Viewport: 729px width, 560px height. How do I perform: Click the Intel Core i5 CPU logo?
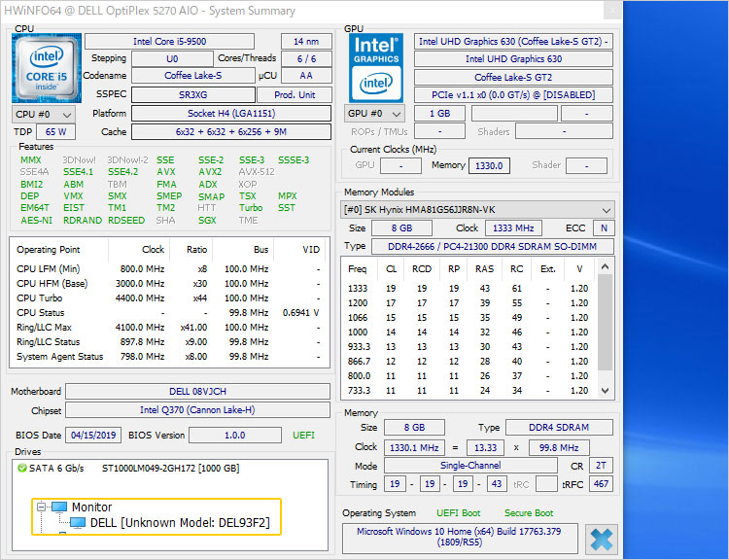(x=47, y=68)
